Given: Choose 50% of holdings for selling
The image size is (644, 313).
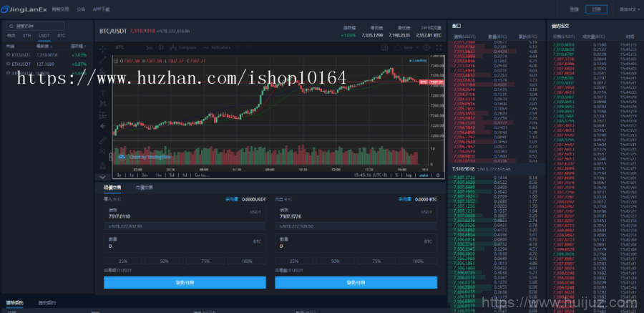Looking at the screenshot, I should coord(335,261).
